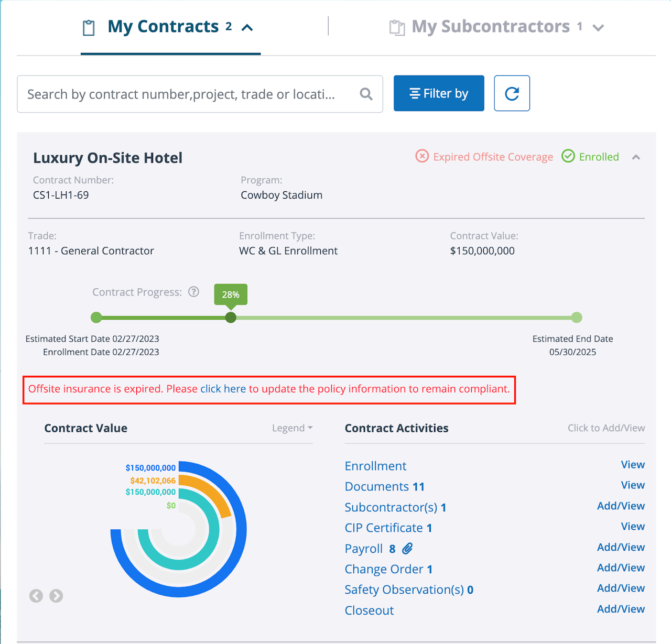The width and height of the screenshot is (671, 644).
Task: Click the Contract Progress help question icon
Action: [x=194, y=292]
